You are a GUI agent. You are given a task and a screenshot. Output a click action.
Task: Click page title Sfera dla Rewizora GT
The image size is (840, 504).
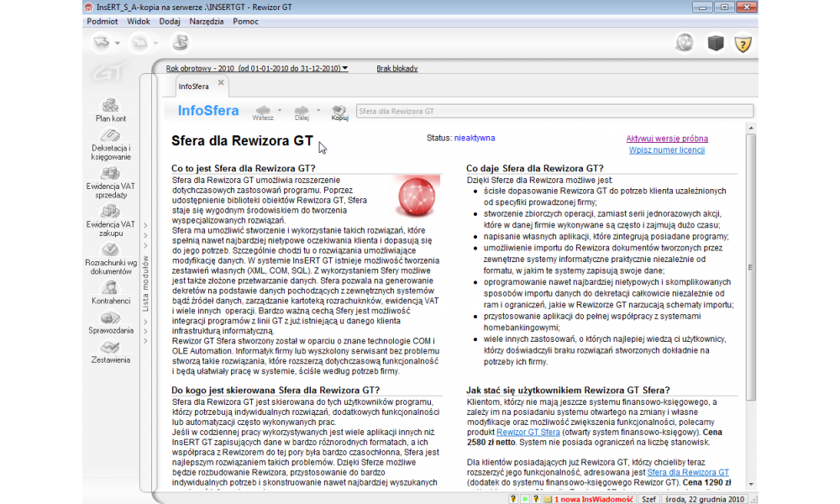click(242, 141)
